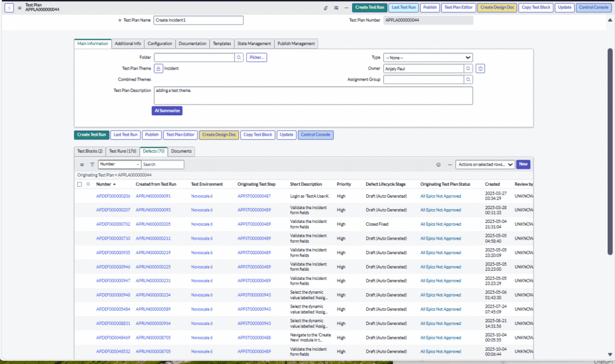Viewport: 615px width, 364px height.
Task: Go back using the header back arrow
Action: (9, 8)
